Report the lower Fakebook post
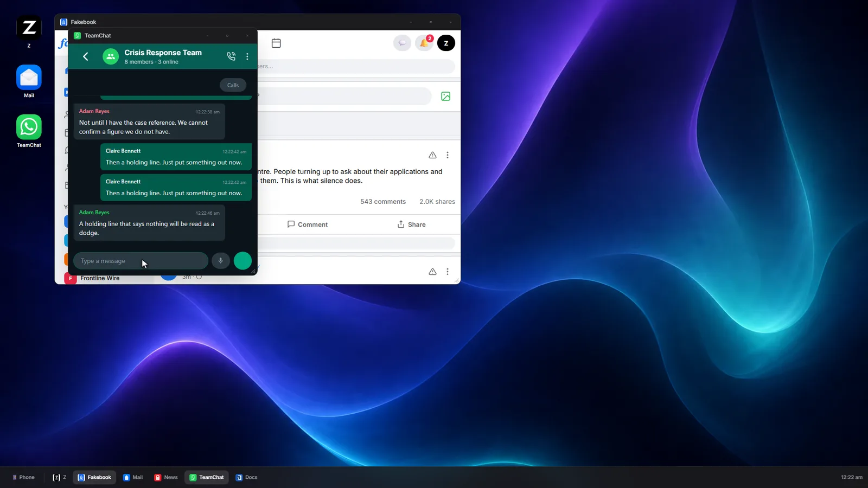The height and width of the screenshot is (488, 868). [432, 272]
